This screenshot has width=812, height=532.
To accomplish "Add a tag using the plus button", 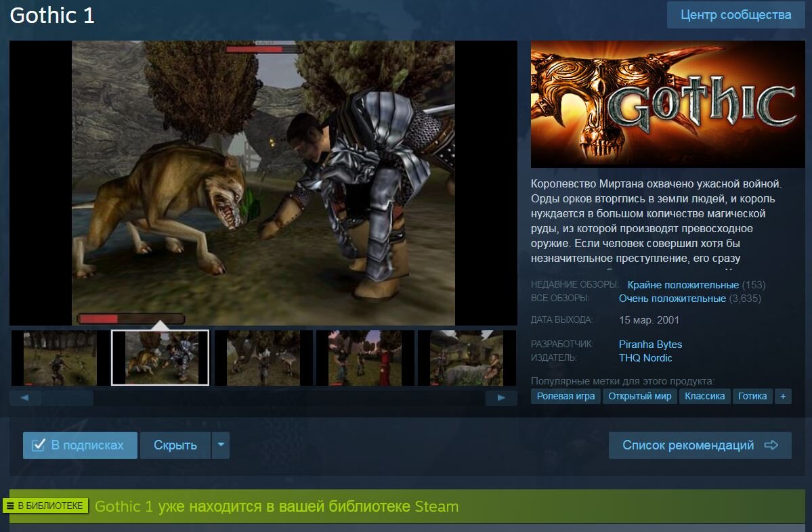I will (x=783, y=397).
